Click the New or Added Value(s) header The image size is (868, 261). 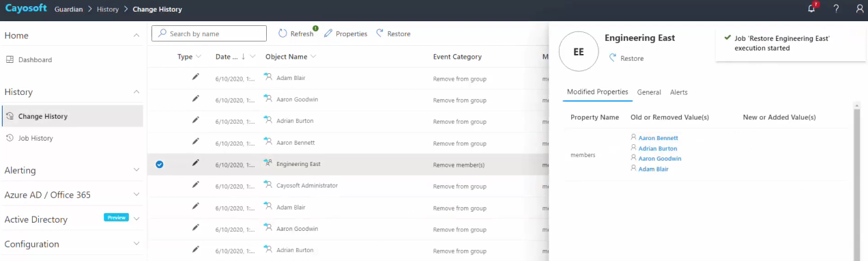pyautogui.click(x=779, y=118)
